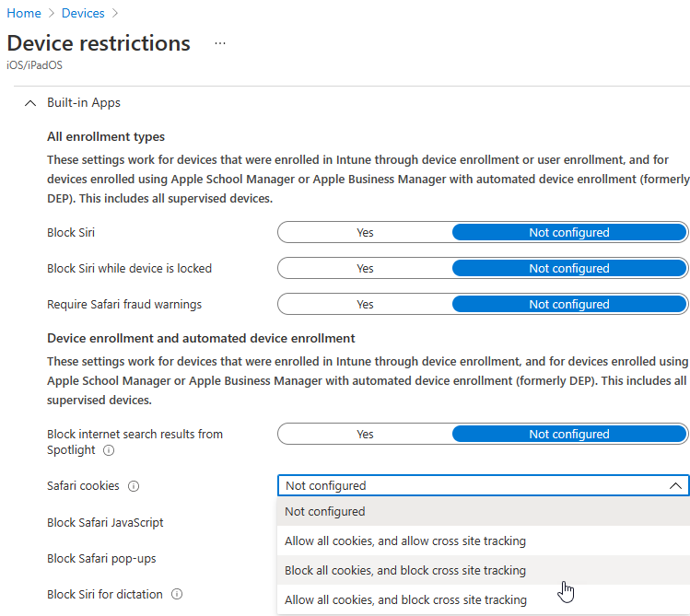
Task: Close the Safari cookies dropdown via its arrow
Action: click(x=675, y=486)
